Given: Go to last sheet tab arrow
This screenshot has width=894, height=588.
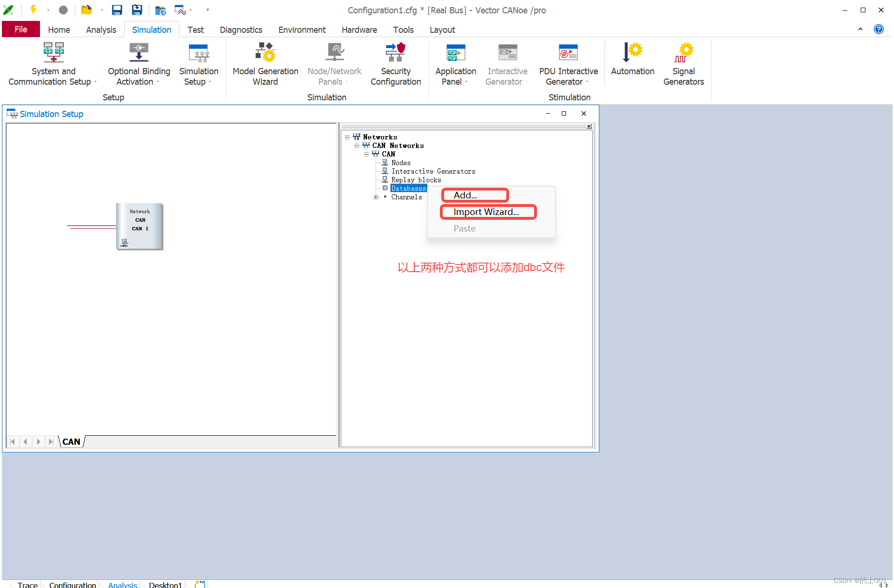Looking at the screenshot, I should pos(50,441).
